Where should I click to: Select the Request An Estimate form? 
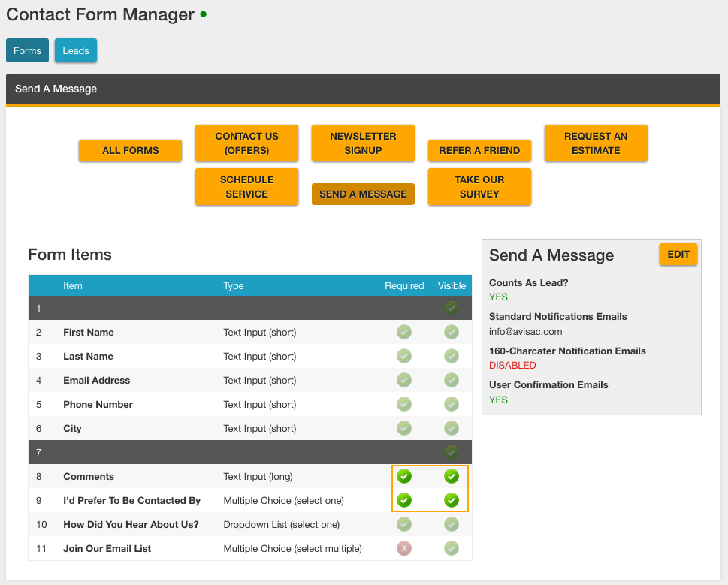point(596,143)
